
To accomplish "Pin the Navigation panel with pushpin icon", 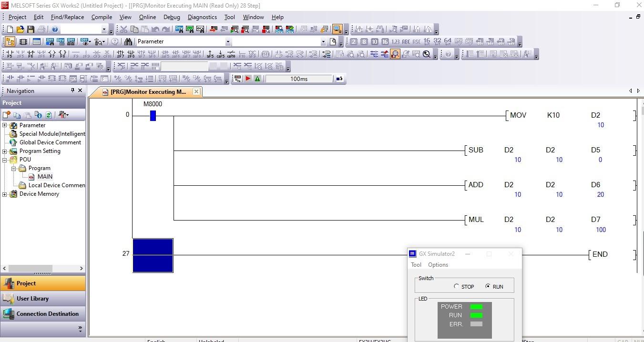I will tap(72, 91).
